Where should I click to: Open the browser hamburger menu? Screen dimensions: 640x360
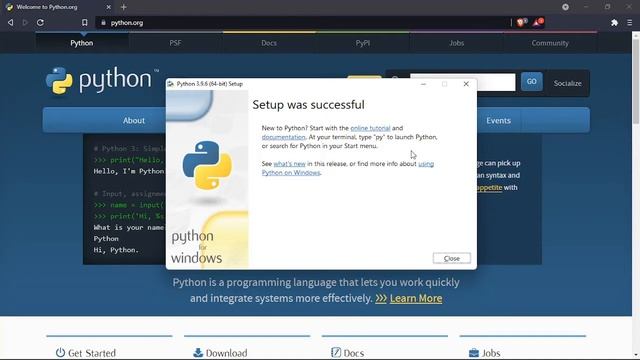(x=630, y=23)
